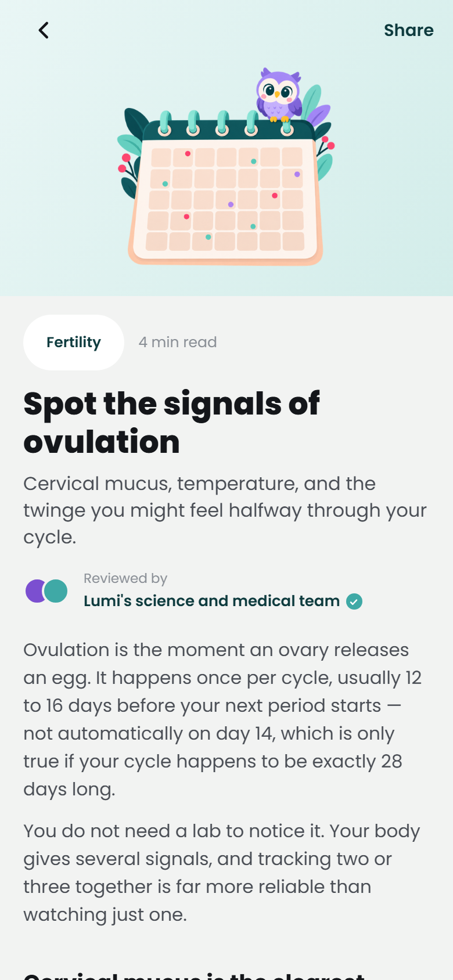
Task: Tap the teal reviewer avatar circle
Action: tap(56, 591)
